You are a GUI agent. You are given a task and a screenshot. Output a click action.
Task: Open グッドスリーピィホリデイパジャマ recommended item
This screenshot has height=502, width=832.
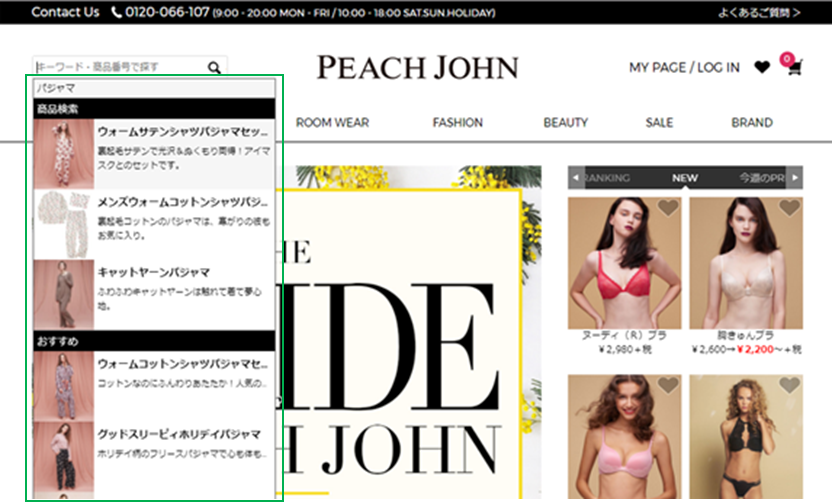[154, 456]
